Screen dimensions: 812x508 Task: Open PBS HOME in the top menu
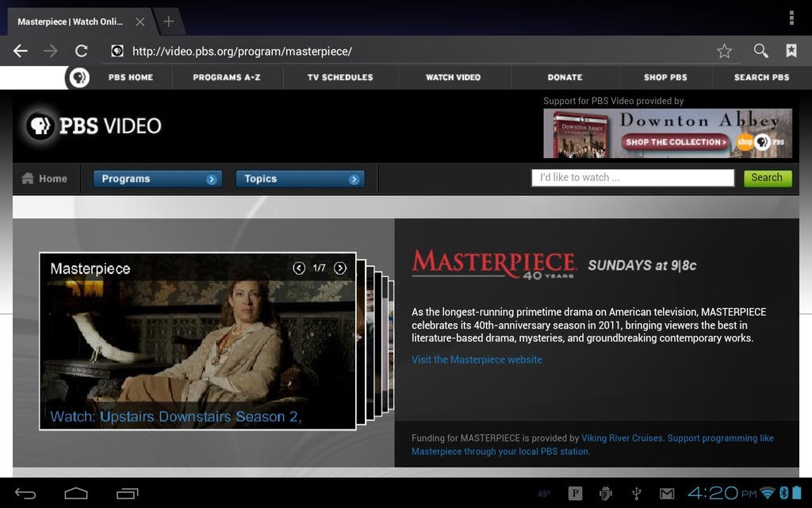(131, 77)
